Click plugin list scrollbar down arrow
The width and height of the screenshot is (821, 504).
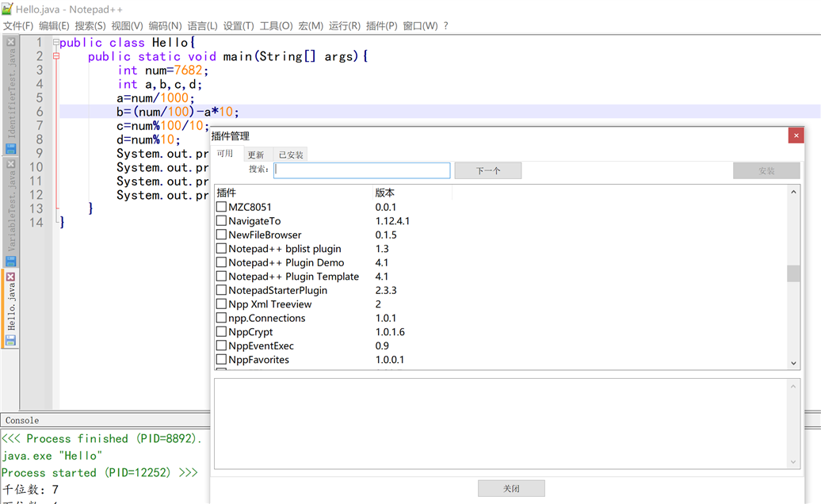click(793, 363)
